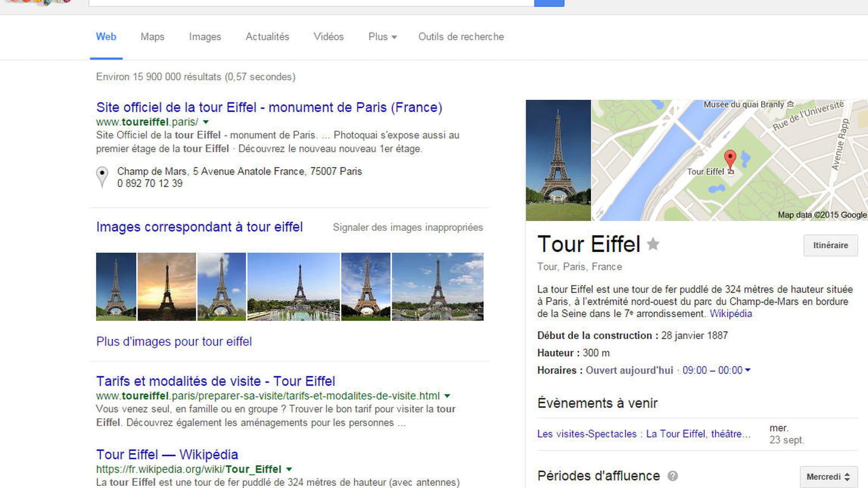The width and height of the screenshot is (868, 488).
Task: Select the Web tab
Action: pos(106,36)
